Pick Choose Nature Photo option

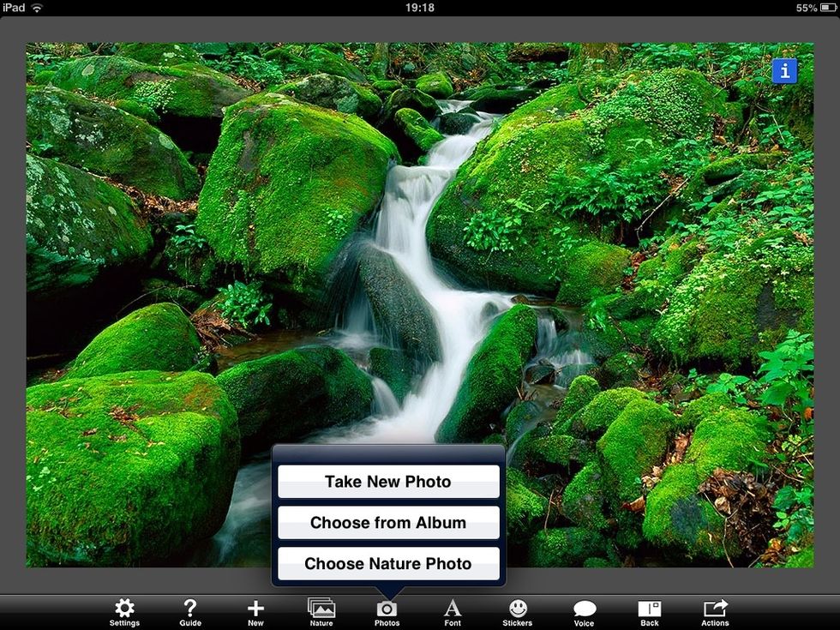[387, 564]
